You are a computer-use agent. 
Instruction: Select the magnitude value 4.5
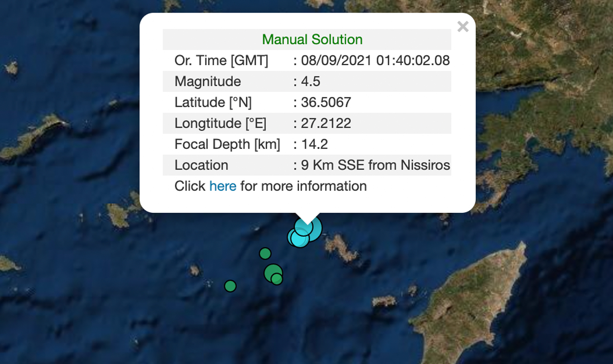click(x=311, y=81)
